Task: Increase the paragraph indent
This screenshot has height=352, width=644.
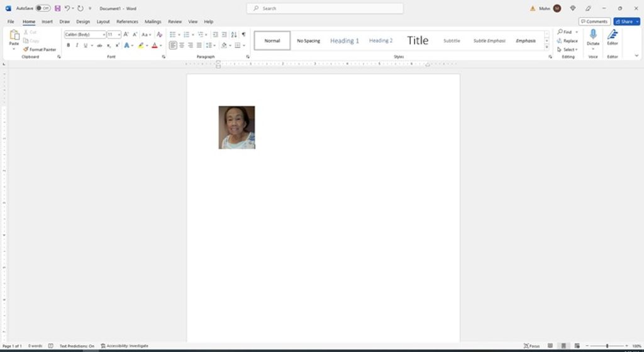Action: pos(225,35)
